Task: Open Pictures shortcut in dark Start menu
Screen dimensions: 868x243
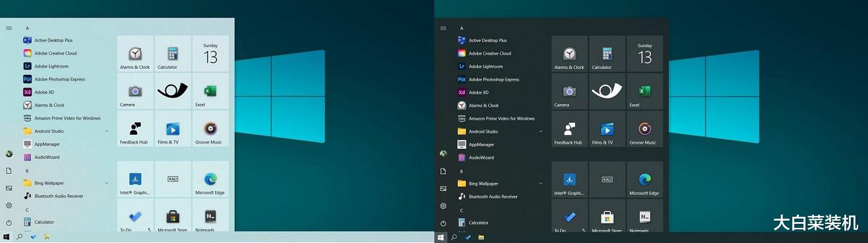Action: tap(443, 188)
